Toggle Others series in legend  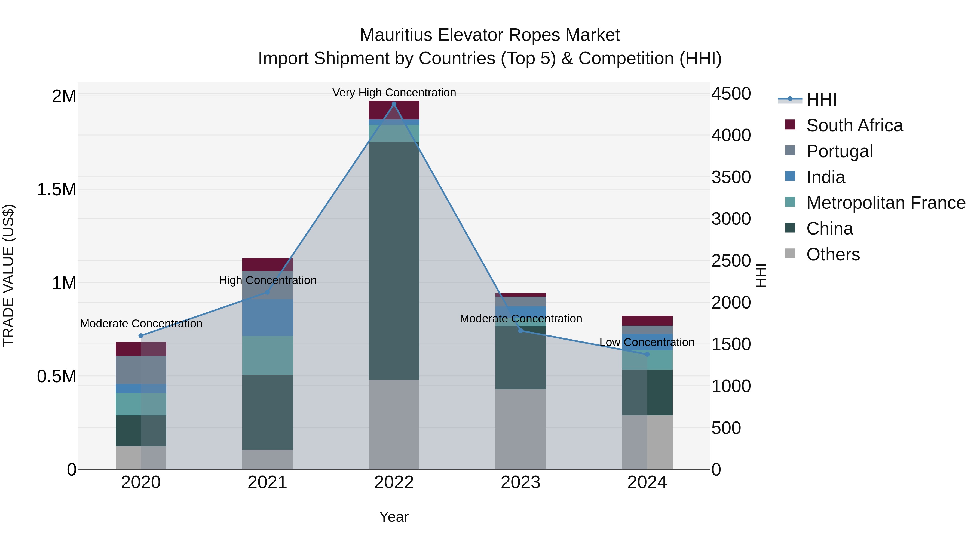pos(822,254)
